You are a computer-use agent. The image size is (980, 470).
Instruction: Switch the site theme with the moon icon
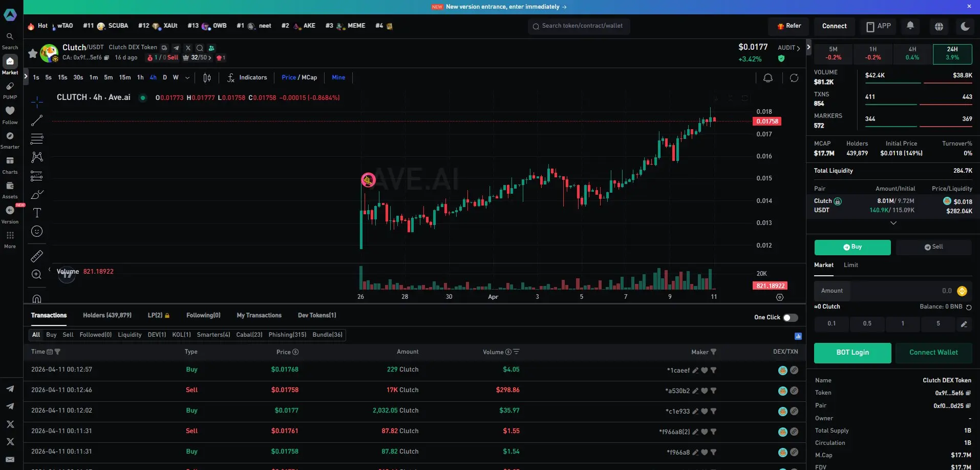tap(965, 26)
